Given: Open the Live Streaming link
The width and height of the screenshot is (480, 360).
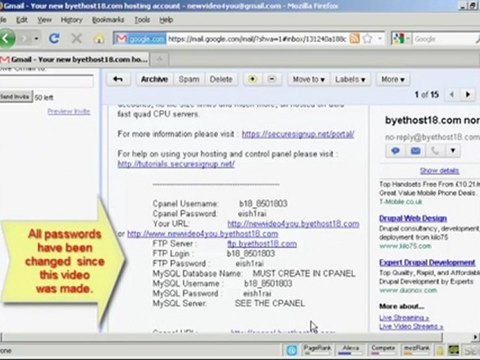Looking at the screenshot, I should (404, 317).
